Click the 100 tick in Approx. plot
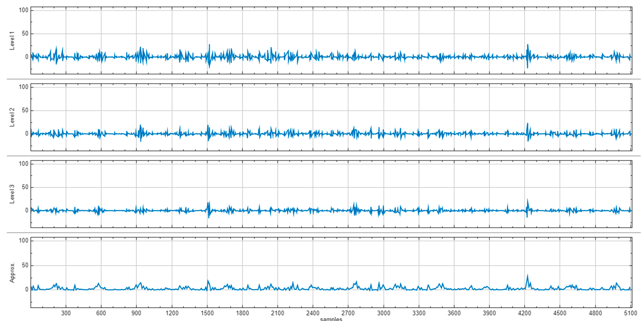The width and height of the screenshot is (644, 321). tap(24, 241)
